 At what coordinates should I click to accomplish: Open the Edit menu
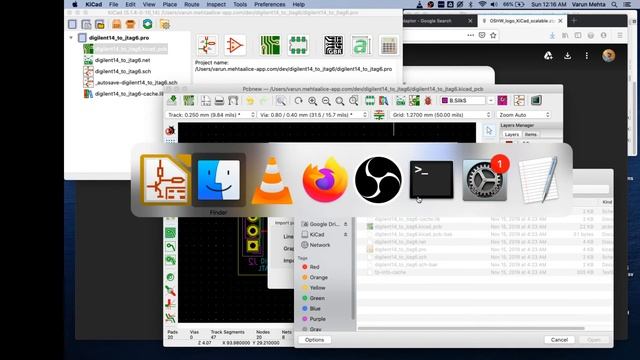click(130, 4)
